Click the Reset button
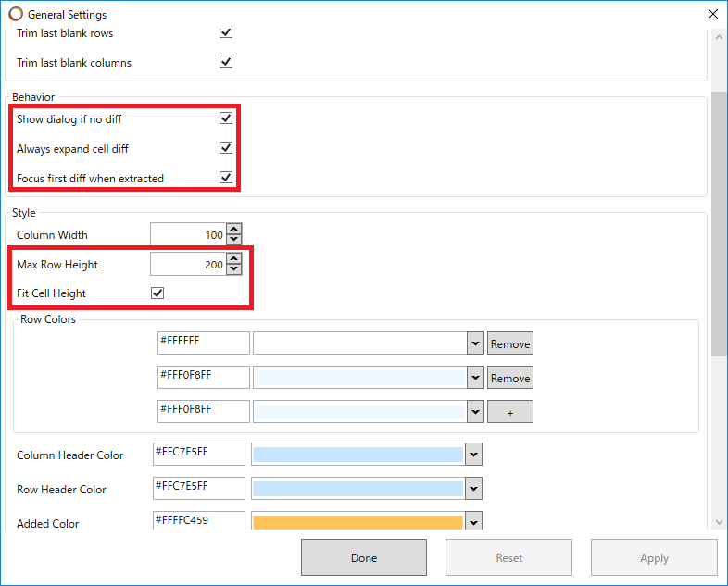 (x=508, y=557)
